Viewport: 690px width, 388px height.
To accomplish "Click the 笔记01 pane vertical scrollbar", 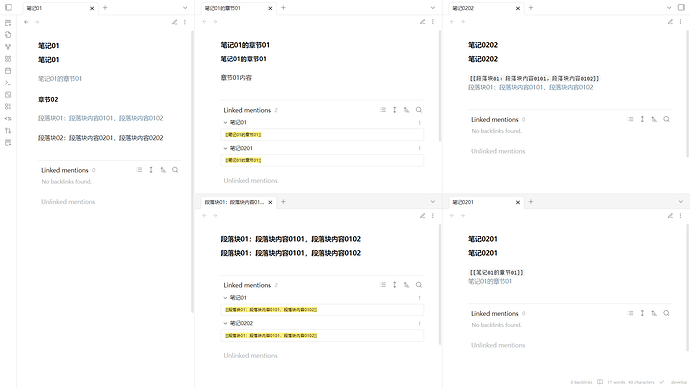I will point(192,172).
